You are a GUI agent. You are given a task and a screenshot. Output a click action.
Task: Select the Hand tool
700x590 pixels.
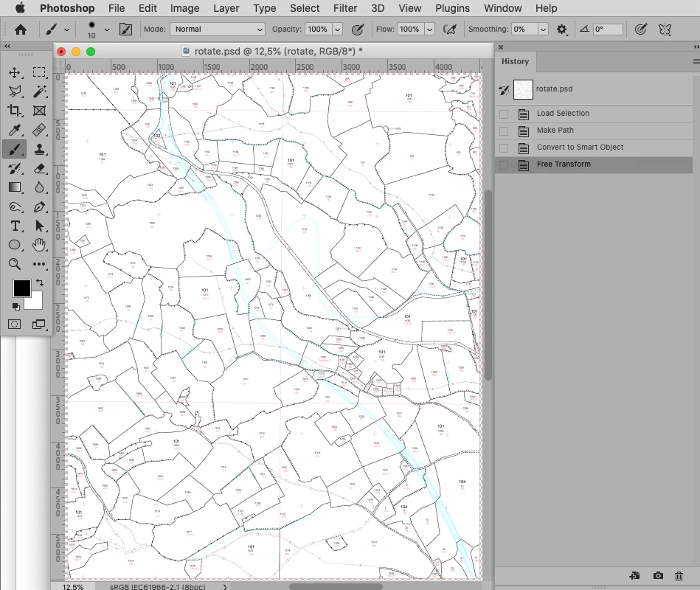pos(39,245)
